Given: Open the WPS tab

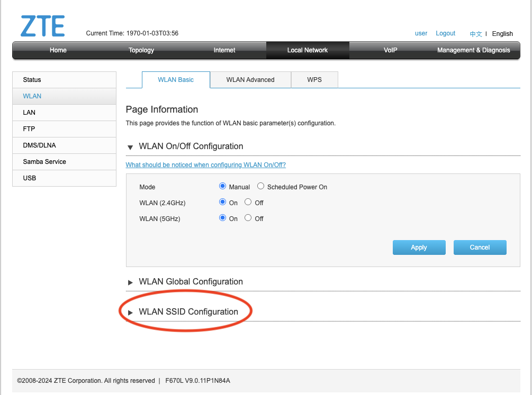Looking at the screenshot, I should coord(314,79).
